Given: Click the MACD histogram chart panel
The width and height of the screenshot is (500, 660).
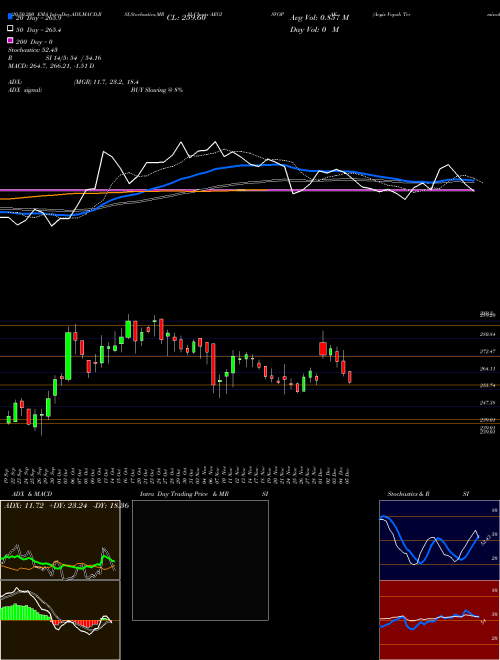Looking at the screenshot, I should pyautogui.click(x=60, y=620).
